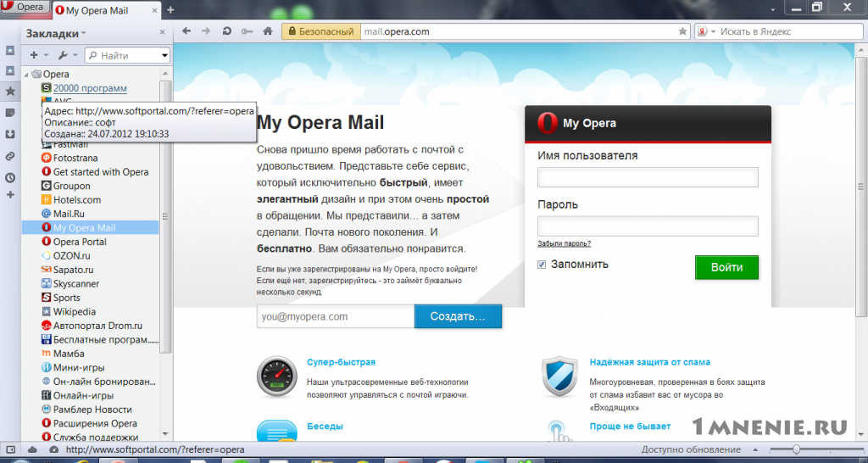The width and height of the screenshot is (868, 463).
Task: Show the Безопасный security badge info
Action: point(321,31)
